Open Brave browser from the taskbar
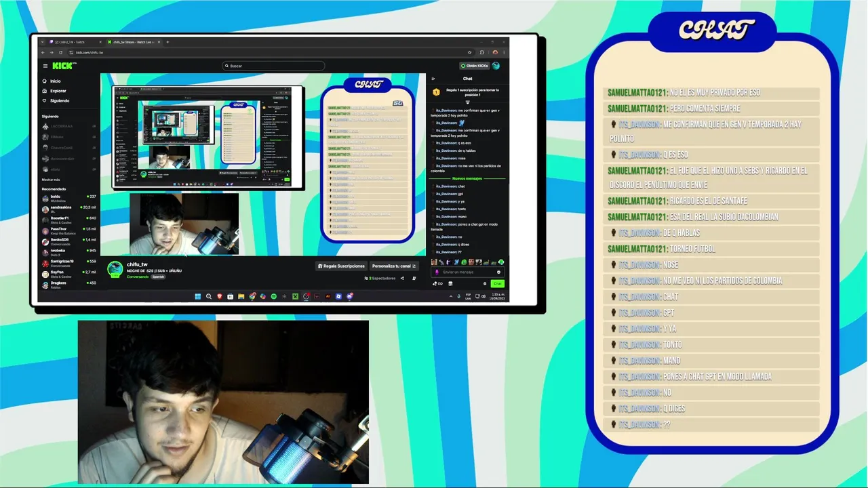 pyautogui.click(x=219, y=296)
